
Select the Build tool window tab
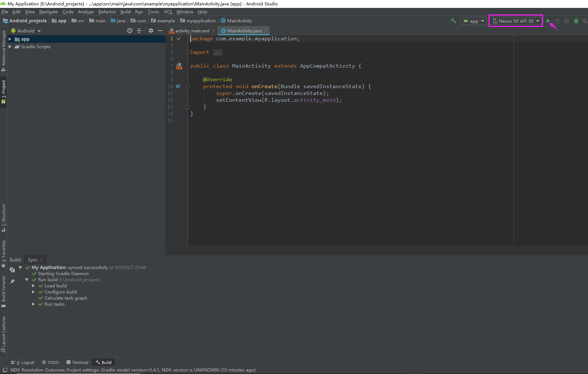pos(104,362)
